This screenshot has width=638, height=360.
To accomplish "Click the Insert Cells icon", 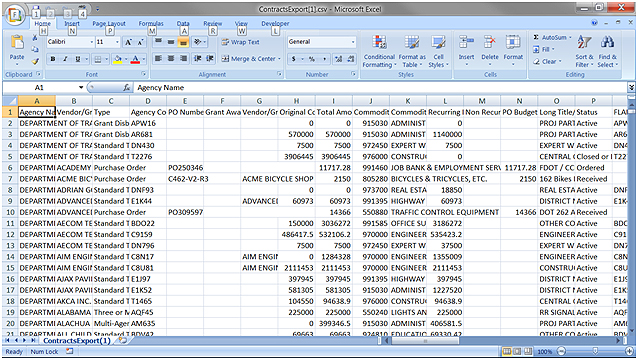I will point(466,42).
